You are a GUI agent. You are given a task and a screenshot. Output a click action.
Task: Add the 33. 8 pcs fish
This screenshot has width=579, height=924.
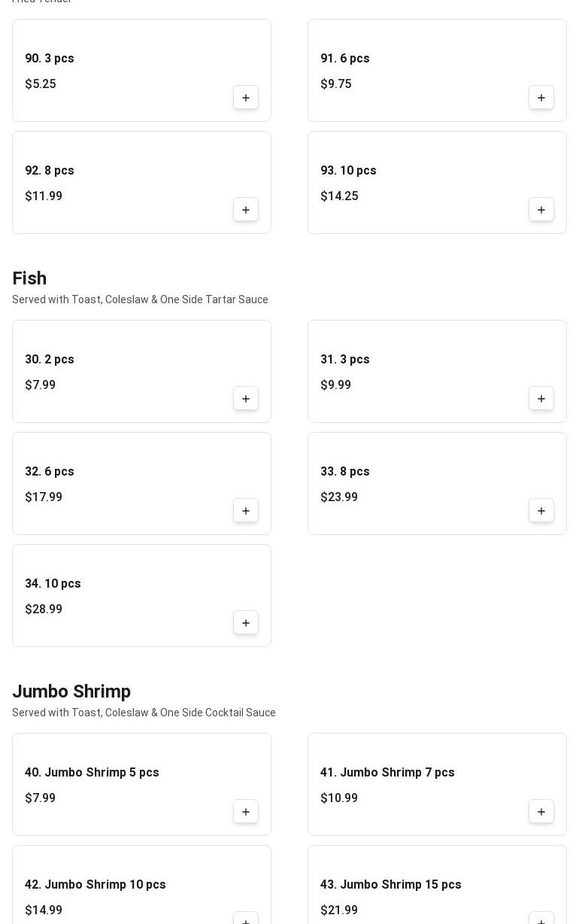(541, 511)
